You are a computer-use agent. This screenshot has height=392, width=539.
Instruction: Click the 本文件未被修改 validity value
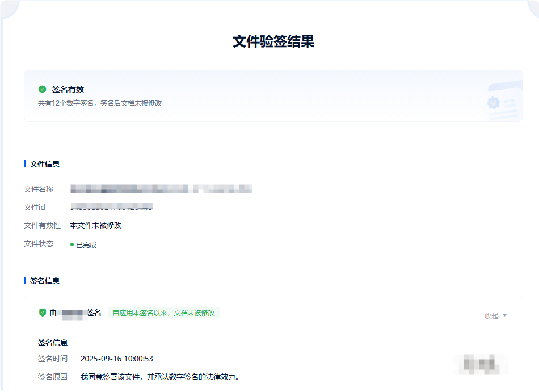click(95, 225)
